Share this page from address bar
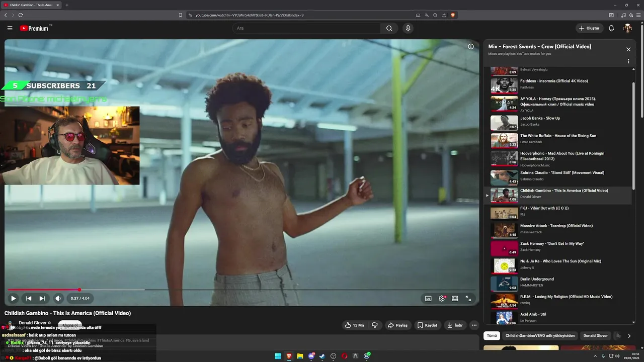This screenshot has height=362, width=644. coord(444,15)
